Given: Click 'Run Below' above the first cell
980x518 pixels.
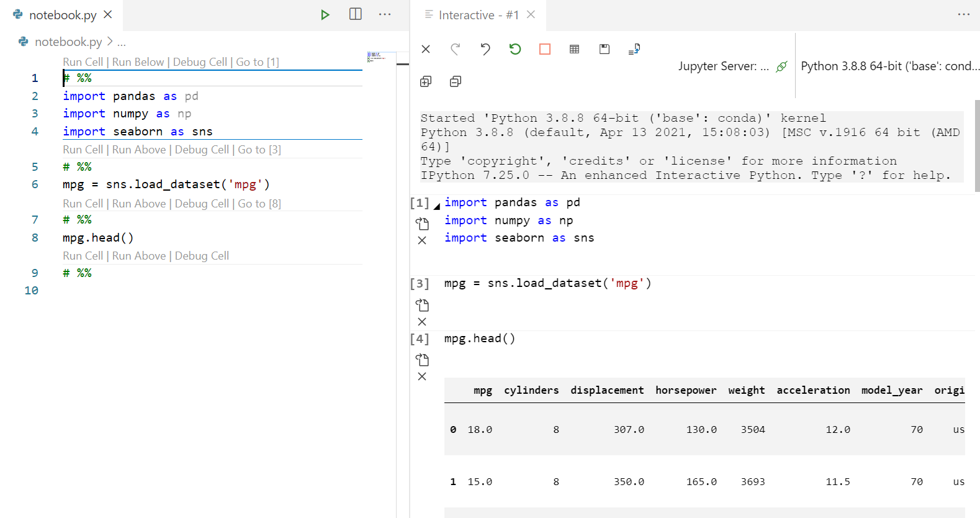Looking at the screenshot, I should 138,62.
